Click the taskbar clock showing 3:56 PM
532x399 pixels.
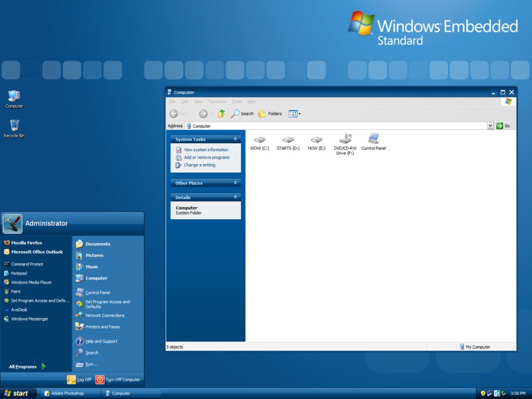(x=518, y=393)
